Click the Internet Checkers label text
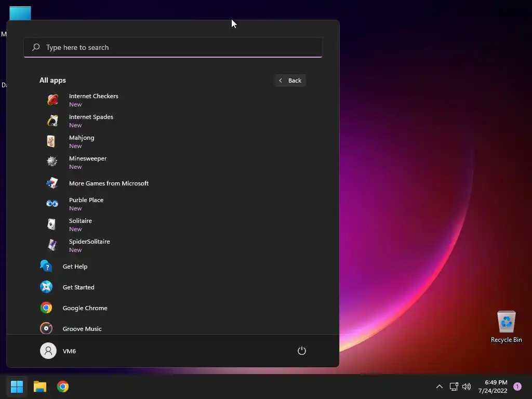Viewport: 532px width, 399px height. pyautogui.click(x=94, y=96)
